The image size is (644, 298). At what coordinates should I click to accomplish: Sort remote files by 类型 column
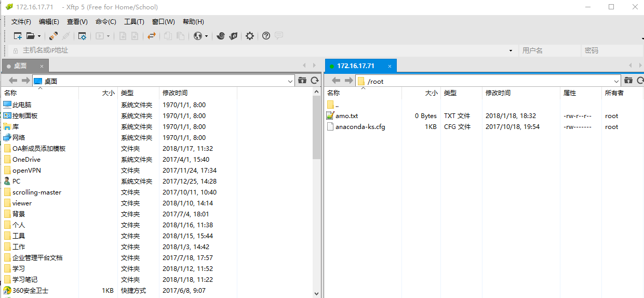click(x=461, y=93)
